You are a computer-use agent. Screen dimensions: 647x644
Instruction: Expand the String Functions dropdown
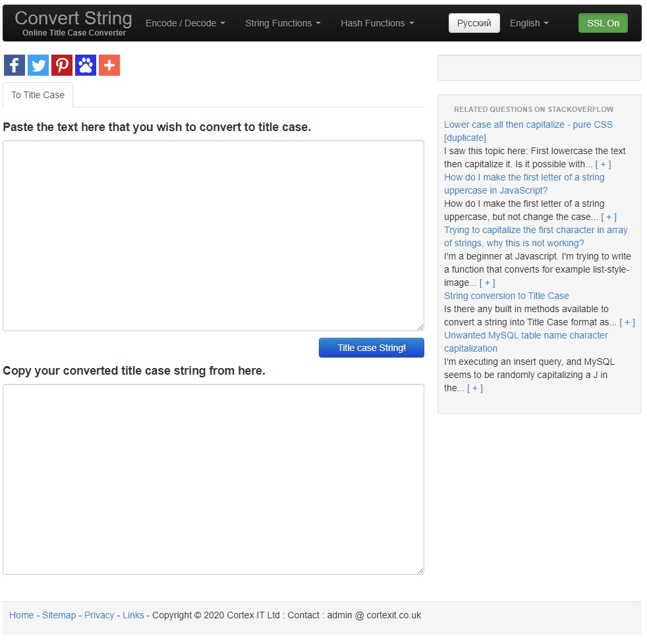(283, 23)
